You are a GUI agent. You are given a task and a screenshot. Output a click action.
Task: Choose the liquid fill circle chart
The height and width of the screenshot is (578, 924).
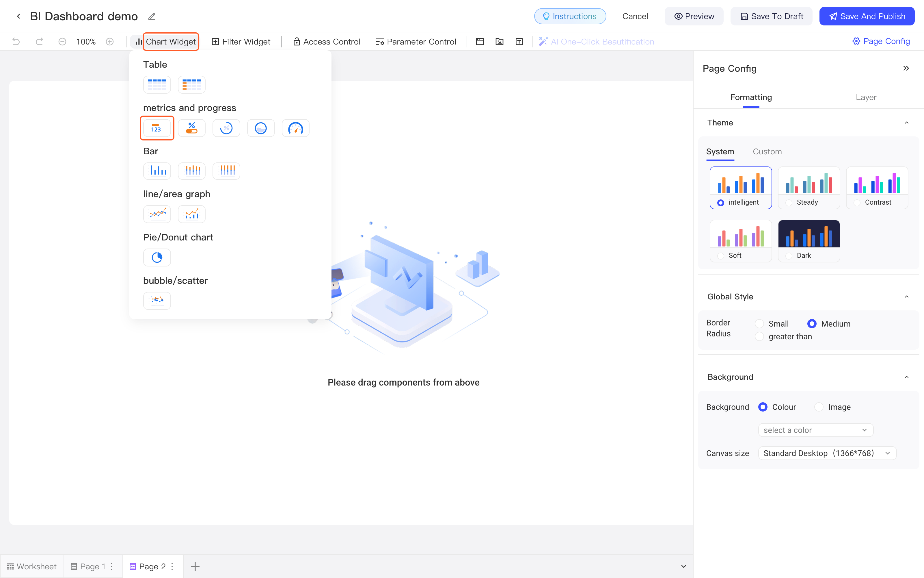pyautogui.click(x=261, y=128)
